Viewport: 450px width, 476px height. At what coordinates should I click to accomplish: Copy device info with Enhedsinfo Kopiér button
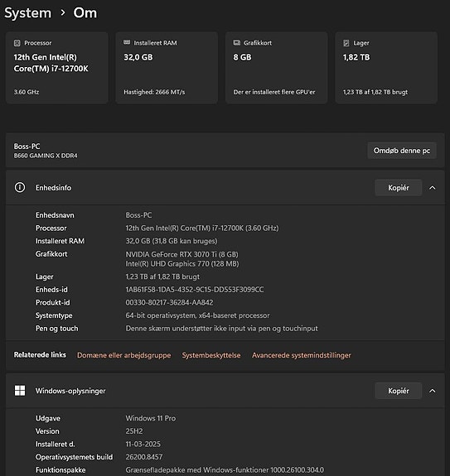(x=399, y=188)
